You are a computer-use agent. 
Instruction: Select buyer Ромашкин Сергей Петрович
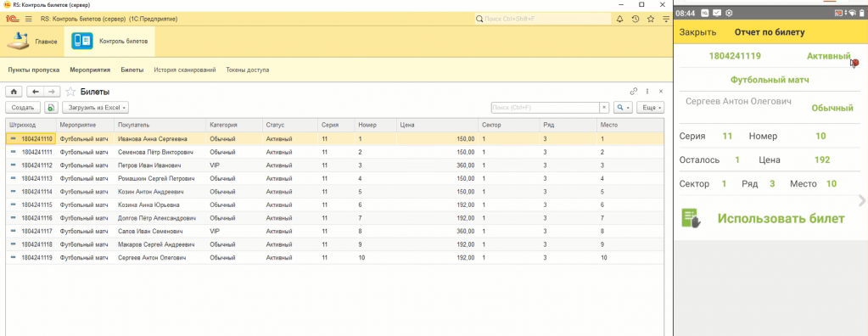pyautogui.click(x=156, y=179)
